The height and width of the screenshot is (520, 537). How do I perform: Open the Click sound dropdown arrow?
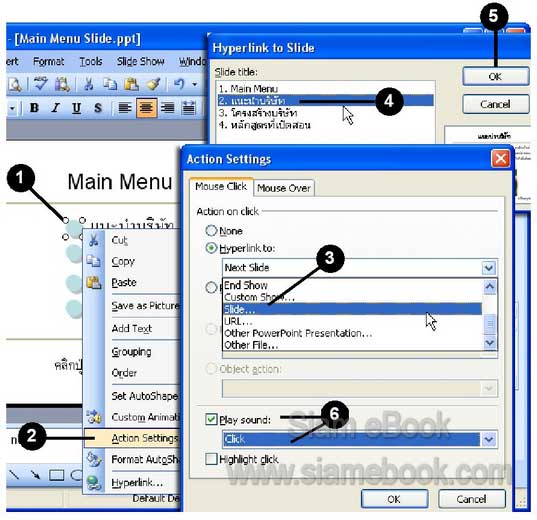(489, 439)
